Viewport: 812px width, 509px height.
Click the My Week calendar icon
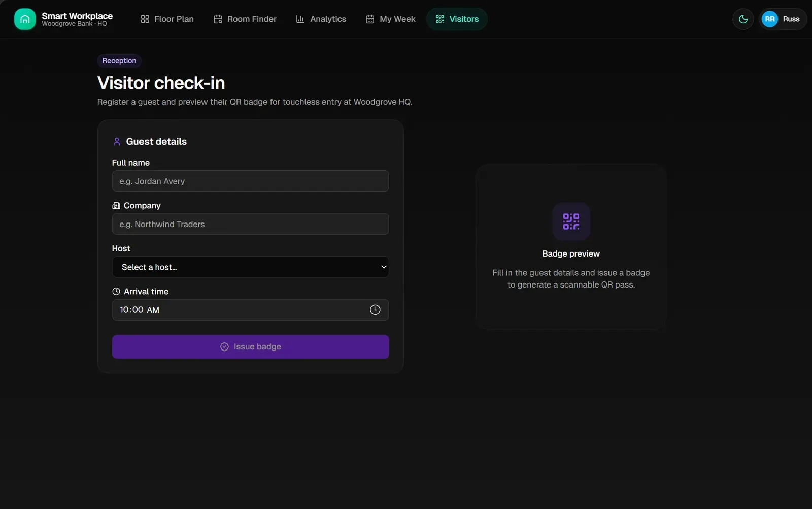coord(370,19)
